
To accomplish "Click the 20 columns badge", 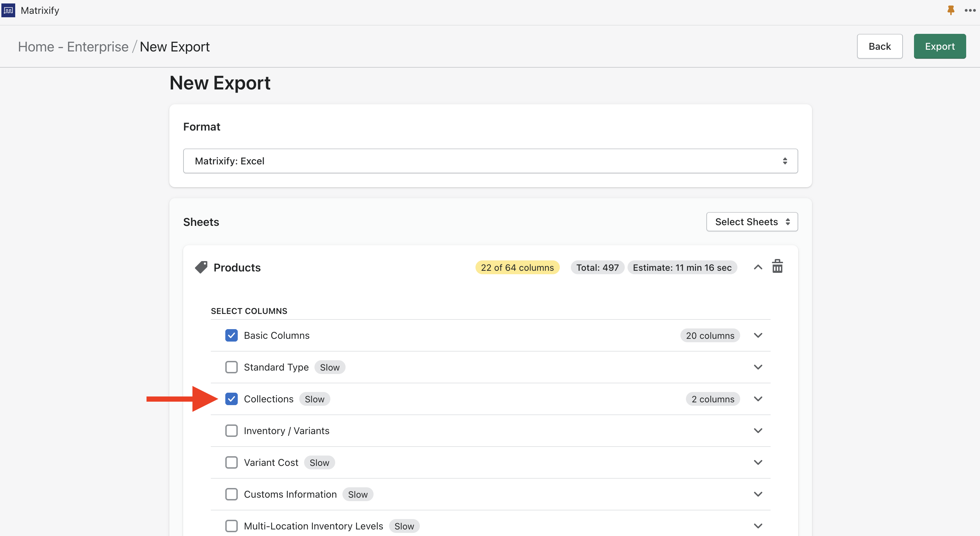I will click(x=710, y=335).
